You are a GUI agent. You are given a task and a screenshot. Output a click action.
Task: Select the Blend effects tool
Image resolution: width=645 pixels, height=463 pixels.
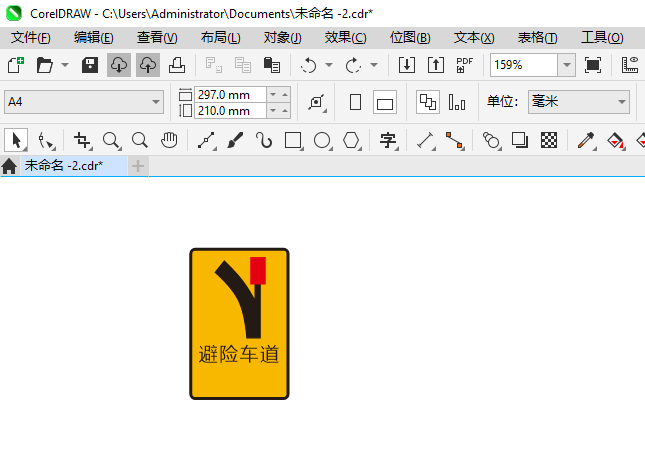492,141
